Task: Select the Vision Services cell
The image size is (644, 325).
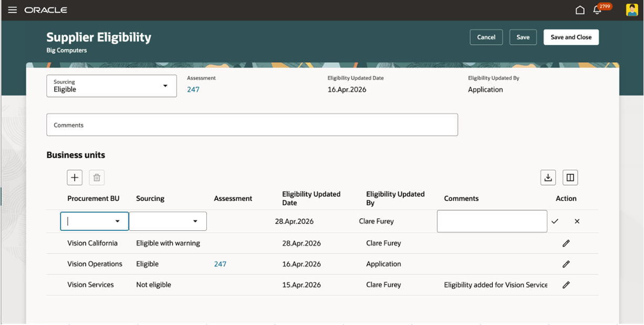Action: click(90, 285)
